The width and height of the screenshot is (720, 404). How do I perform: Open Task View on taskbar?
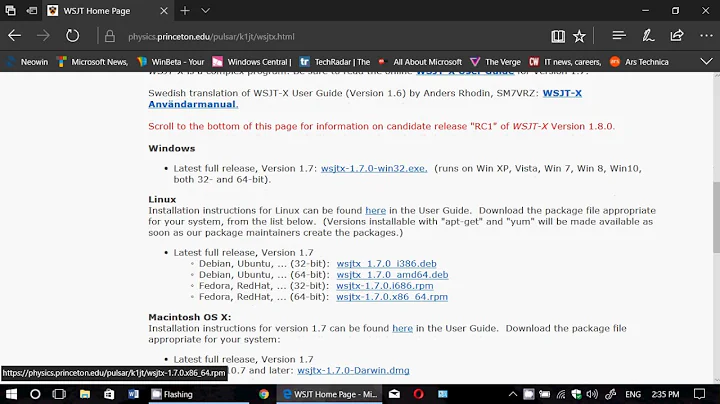(x=59, y=394)
